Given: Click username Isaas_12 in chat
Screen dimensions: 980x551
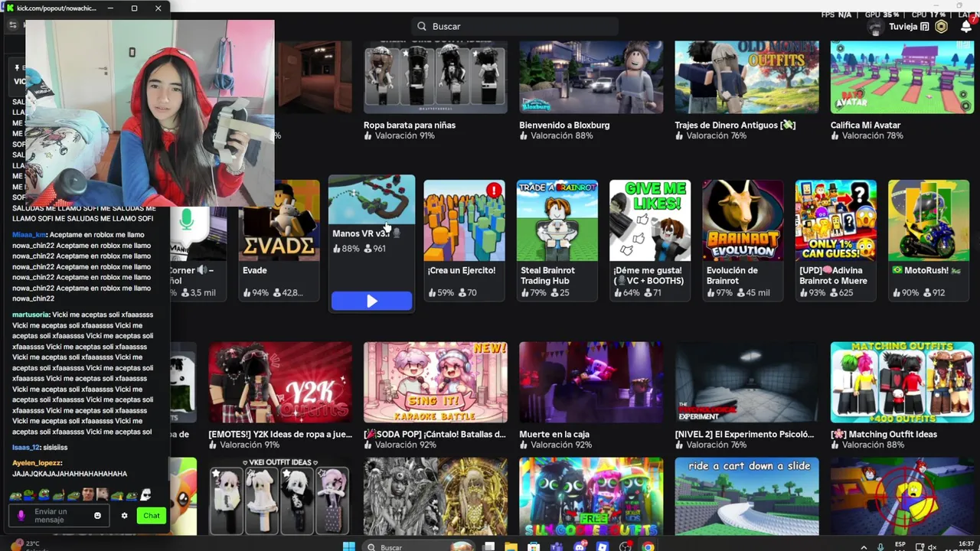Looking at the screenshot, I should pyautogui.click(x=26, y=448).
